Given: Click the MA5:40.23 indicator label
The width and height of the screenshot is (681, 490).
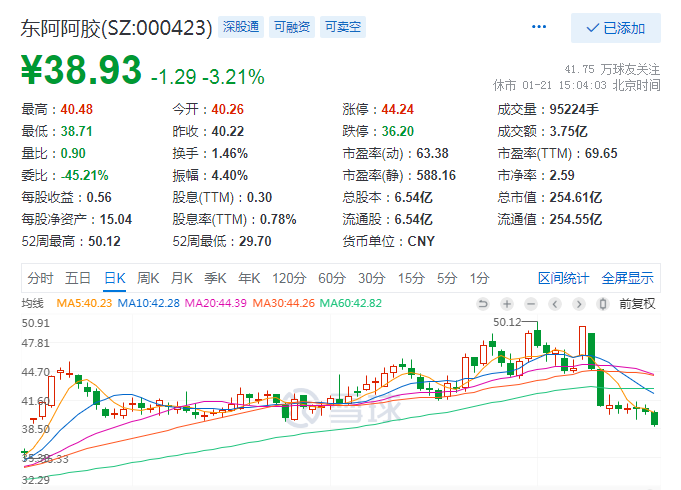Looking at the screenshot, I should pos(84,303).
